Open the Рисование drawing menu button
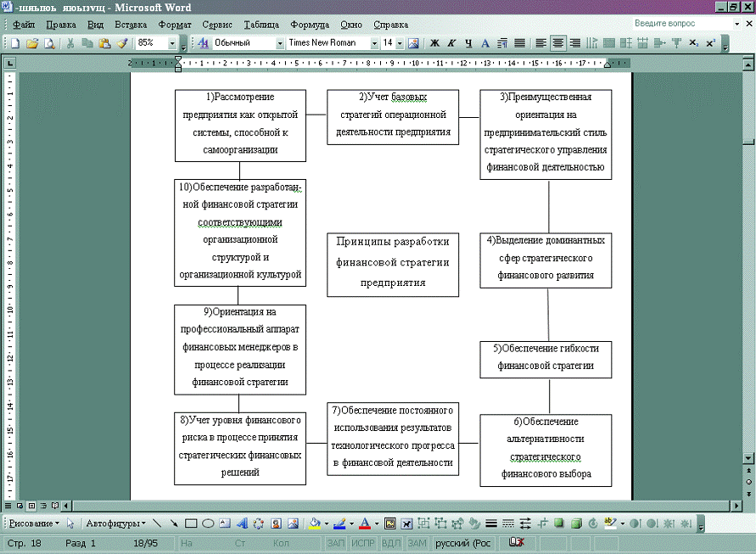This screenshot has height=554, width=756. pyautogui.click(x=34, y=523)
